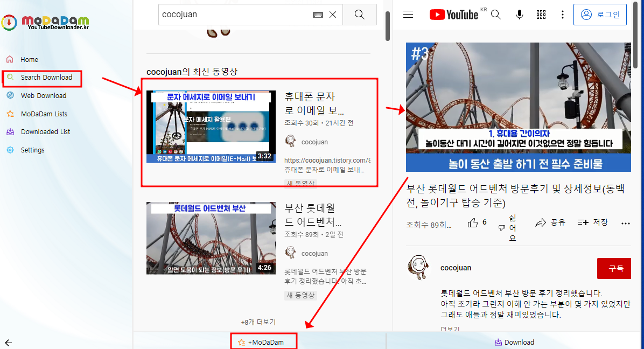Click the 저장 save button
644x349 pixels.
pos(593,222)
